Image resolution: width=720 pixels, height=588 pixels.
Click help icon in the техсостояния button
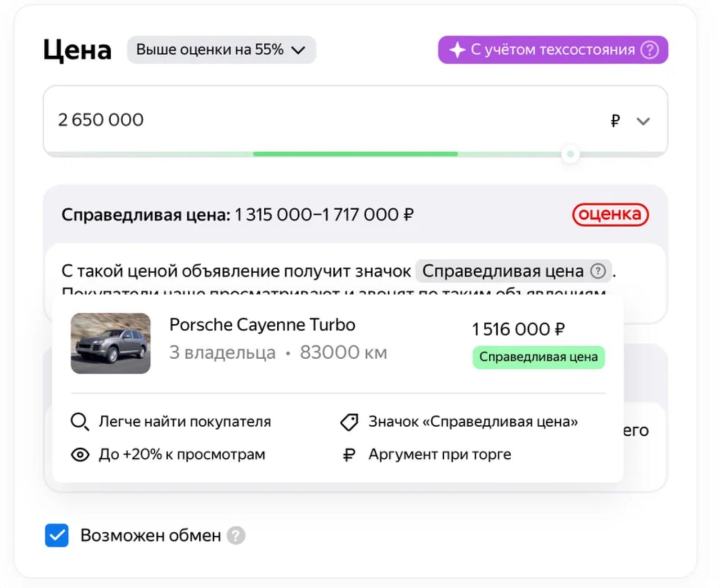click(650, 50)
